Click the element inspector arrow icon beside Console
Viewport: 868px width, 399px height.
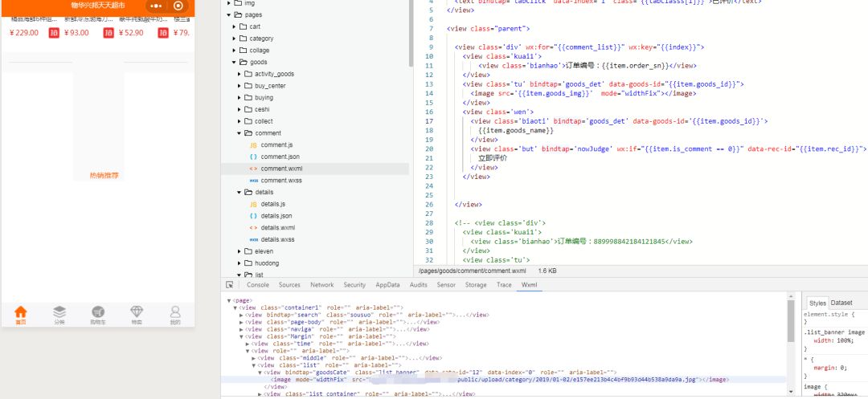point(229,285)
